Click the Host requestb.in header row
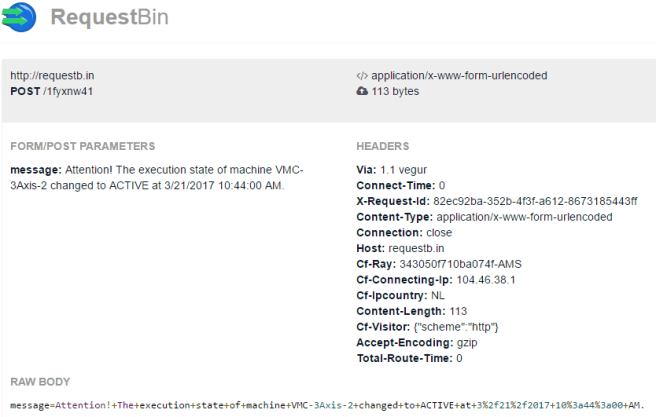This screenshot has height=417, width=656. pos(400,248)
